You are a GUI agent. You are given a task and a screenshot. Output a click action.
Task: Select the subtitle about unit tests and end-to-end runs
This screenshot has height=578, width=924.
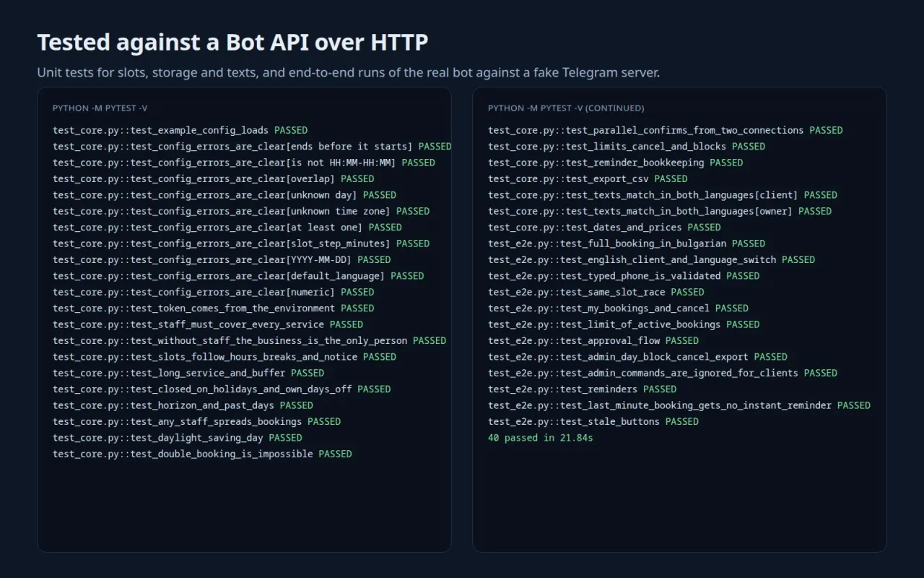349,73
